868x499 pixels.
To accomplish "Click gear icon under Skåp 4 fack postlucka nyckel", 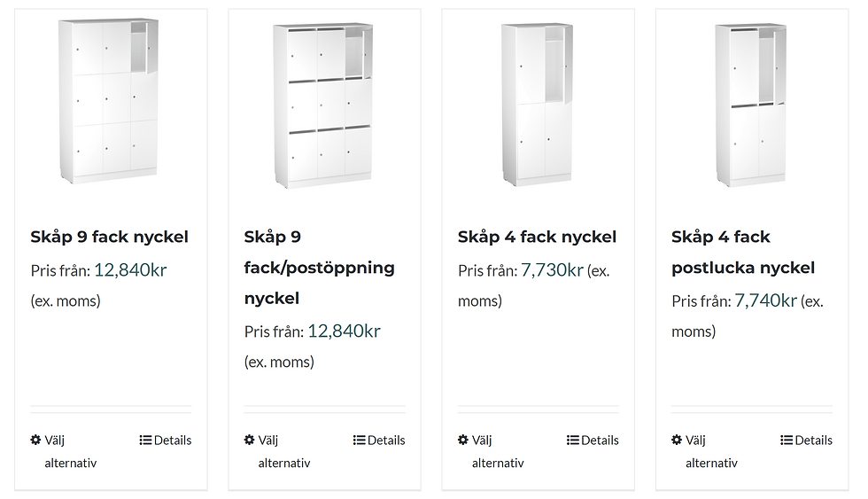I will point(677,440).
